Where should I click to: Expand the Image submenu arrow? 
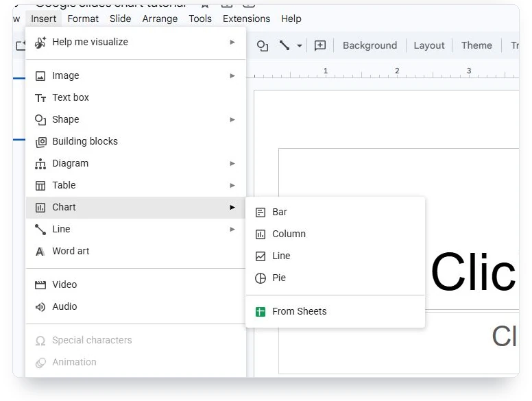pos(232,75)
